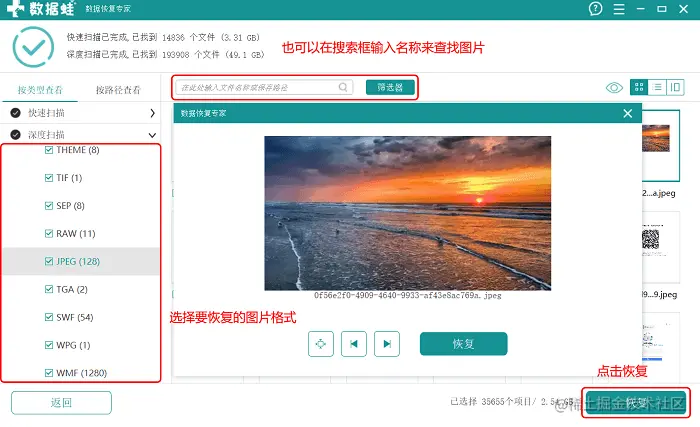This screenshot has width=700, height=427.
Task: Switch to list view
Action: pos(657,87)
